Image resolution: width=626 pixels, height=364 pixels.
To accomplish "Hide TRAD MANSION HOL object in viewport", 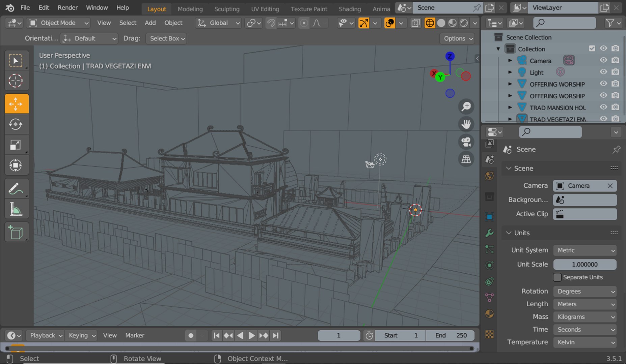I will 603,107.
